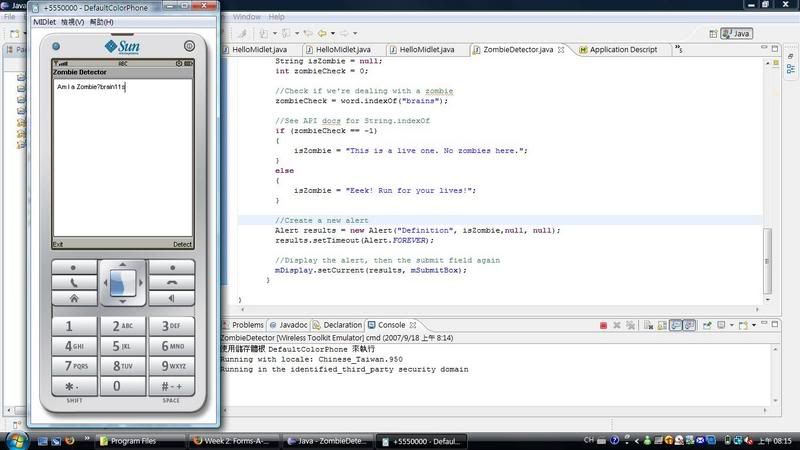This screenshot has width=800, height=450.
Task: Remove launch using gray X icon
Action: (x=617, y=325)
